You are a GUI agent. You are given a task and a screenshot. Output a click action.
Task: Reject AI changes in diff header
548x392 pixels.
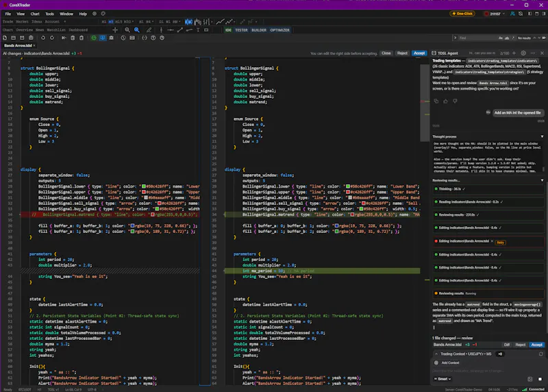[x=402, y=53]
